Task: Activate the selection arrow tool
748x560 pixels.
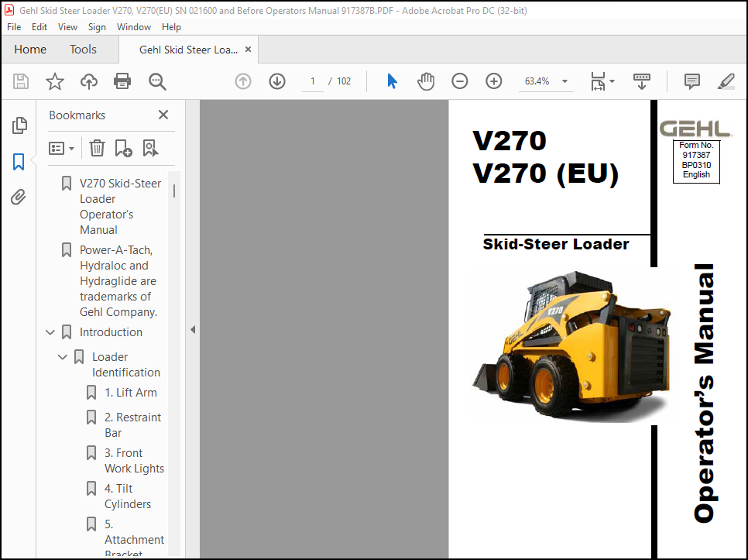Action: tap(392, 81)
